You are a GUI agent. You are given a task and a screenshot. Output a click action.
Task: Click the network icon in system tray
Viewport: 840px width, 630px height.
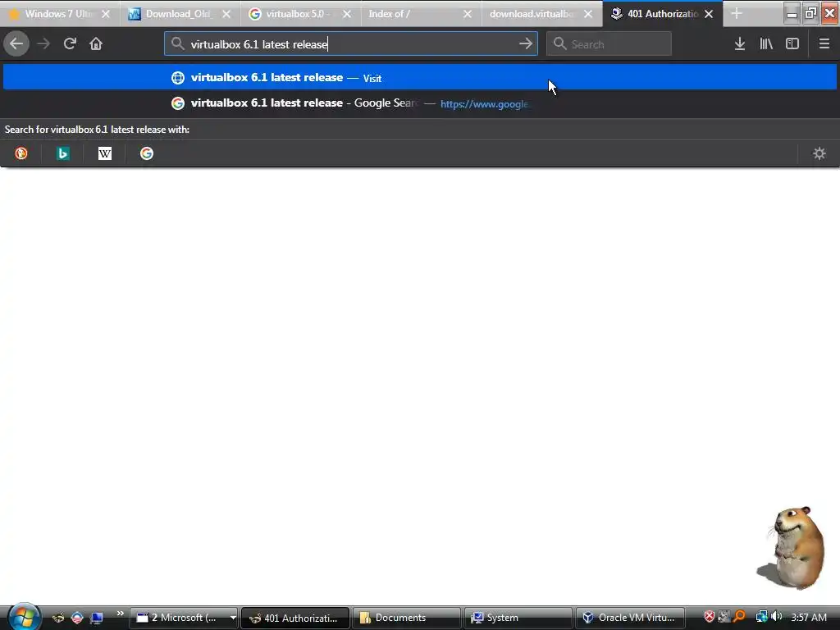click(x=761, y=617)
